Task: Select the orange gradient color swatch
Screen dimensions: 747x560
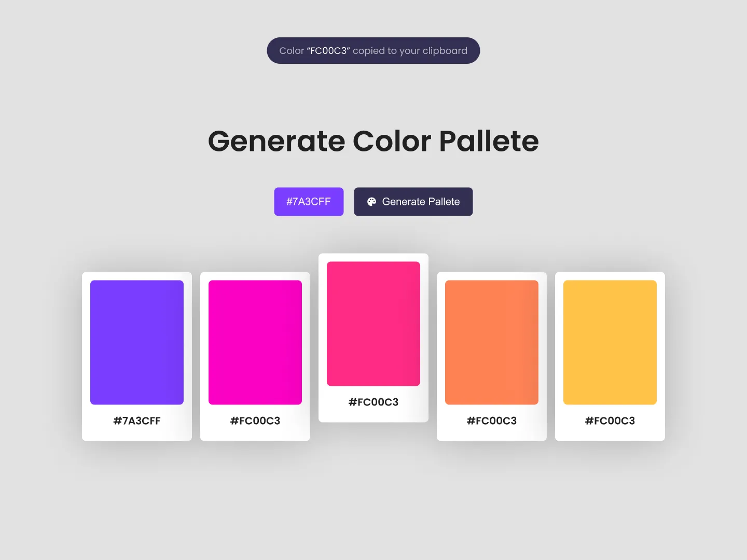Action: tap(491, 342)
